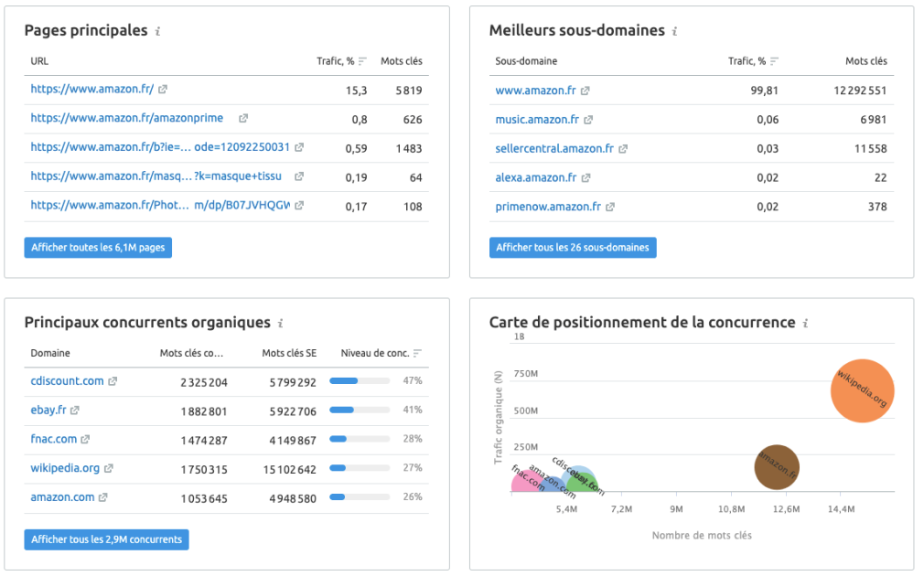The image size is (924, 576).
Task: Click the 27% competition bar for wikipedia.org
Action: [x=360, y=467]
